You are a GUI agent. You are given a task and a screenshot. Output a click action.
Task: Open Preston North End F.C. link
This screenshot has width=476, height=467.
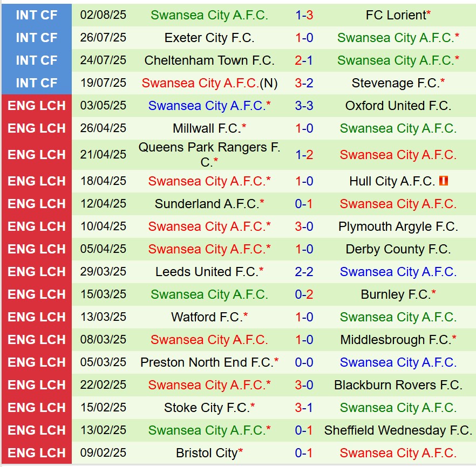207,362
